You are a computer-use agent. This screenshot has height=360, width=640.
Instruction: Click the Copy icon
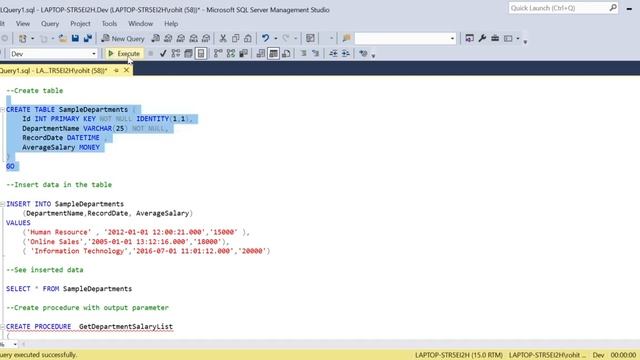coord(236,38)
